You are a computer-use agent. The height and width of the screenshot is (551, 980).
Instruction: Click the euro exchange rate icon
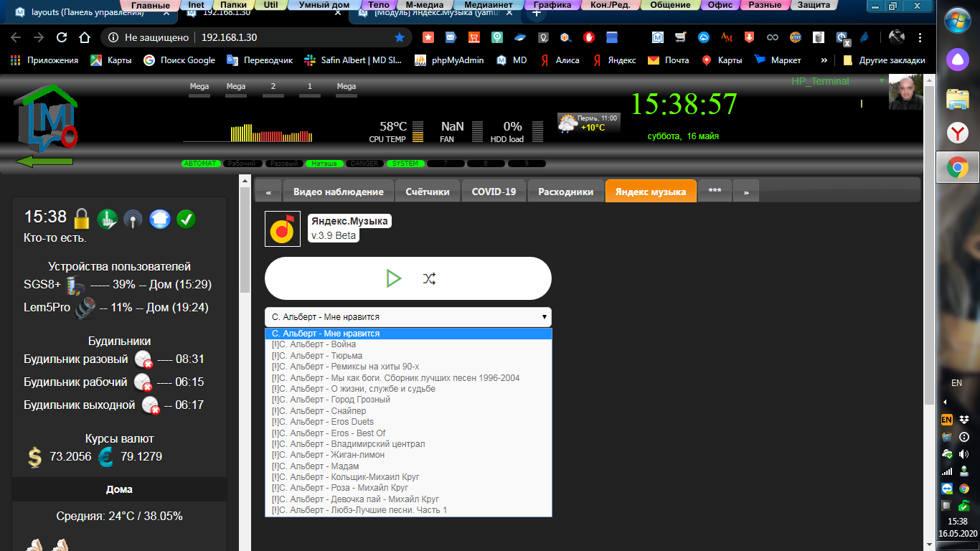tap(106, 457)
